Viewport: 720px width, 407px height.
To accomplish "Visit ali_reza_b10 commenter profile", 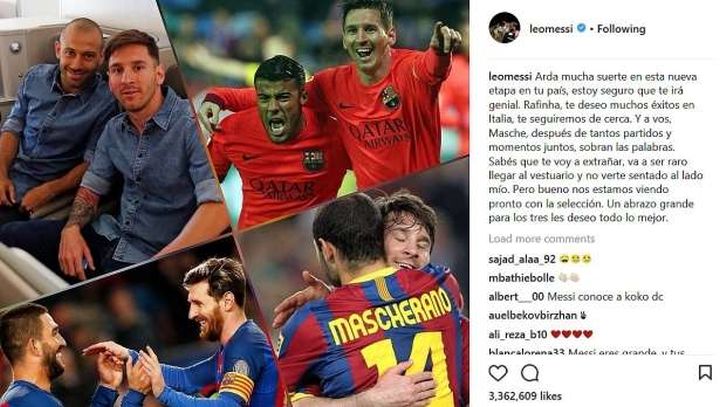I will click(518, 334).
